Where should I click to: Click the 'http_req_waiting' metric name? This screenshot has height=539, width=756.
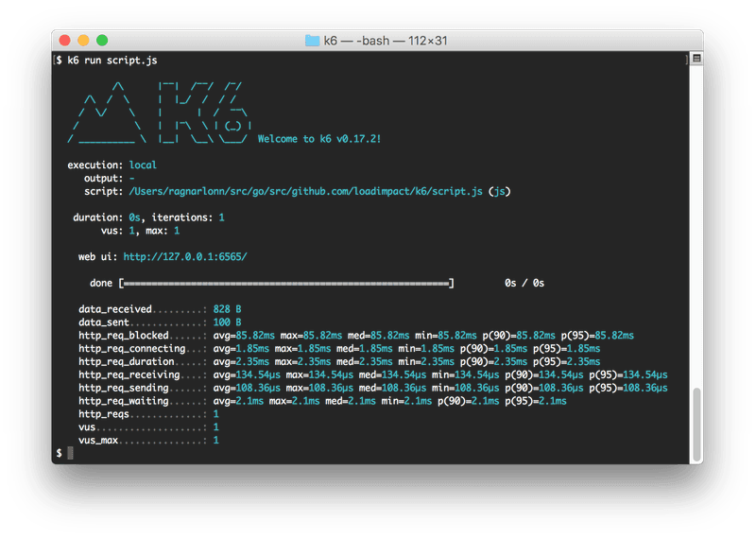[x=124, y=401]
